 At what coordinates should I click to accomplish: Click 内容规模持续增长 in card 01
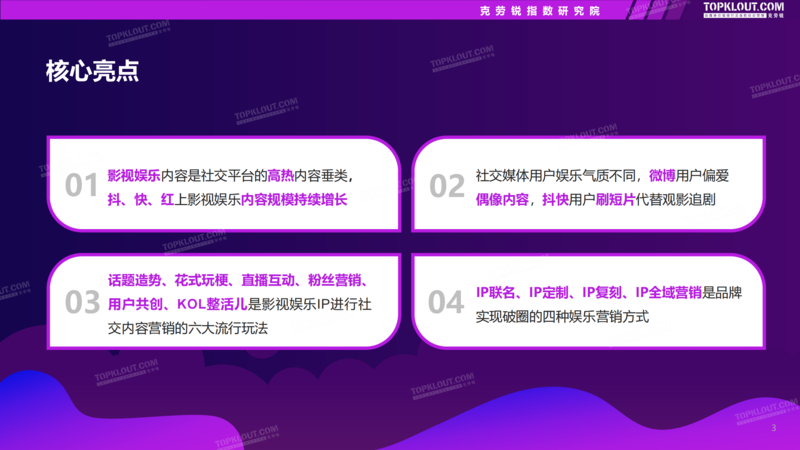[x=294, y=199]
